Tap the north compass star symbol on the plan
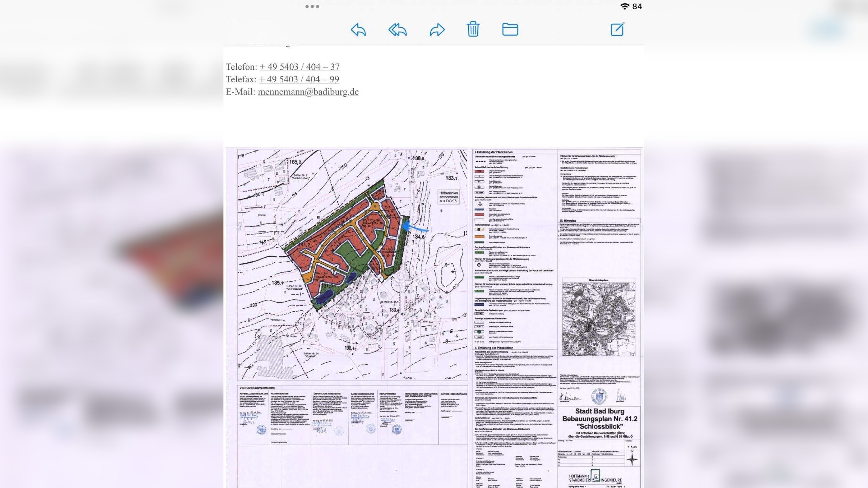 [632, 460]
